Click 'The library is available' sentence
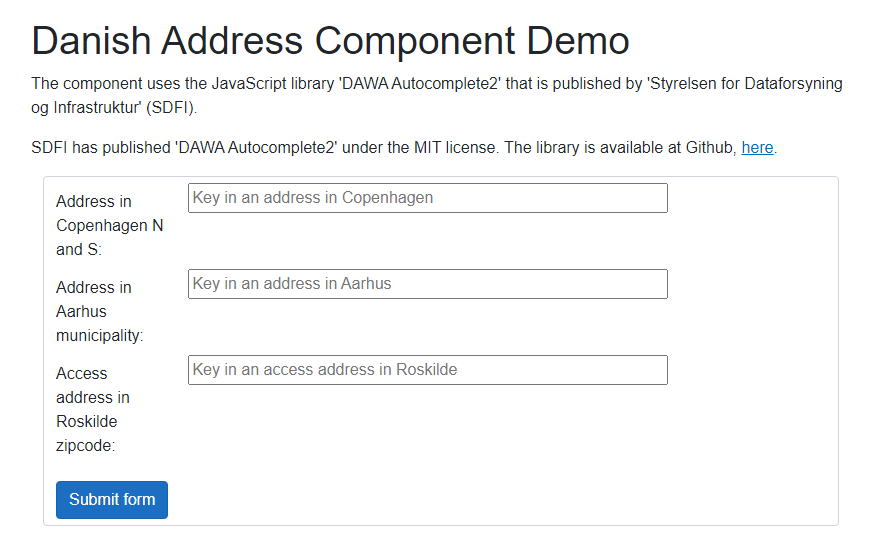Image resolution: width=873 pixels, height=560 pixels. pyautogui.click(x=591, y=148)
